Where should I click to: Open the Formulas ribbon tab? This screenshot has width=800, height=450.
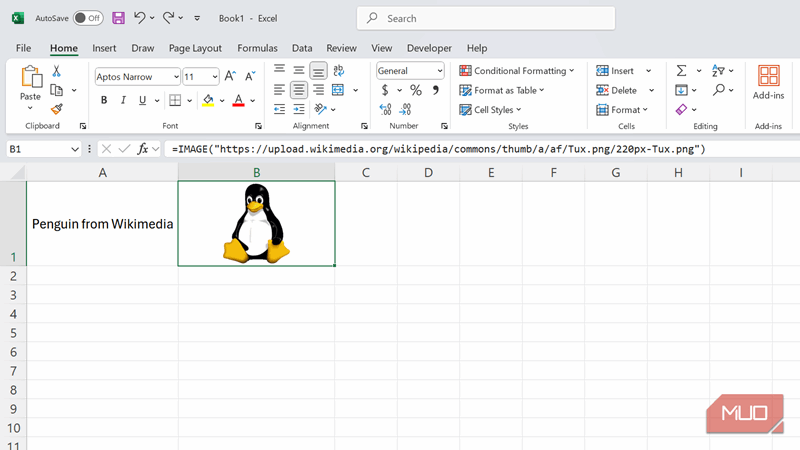[x=257, y=48]
